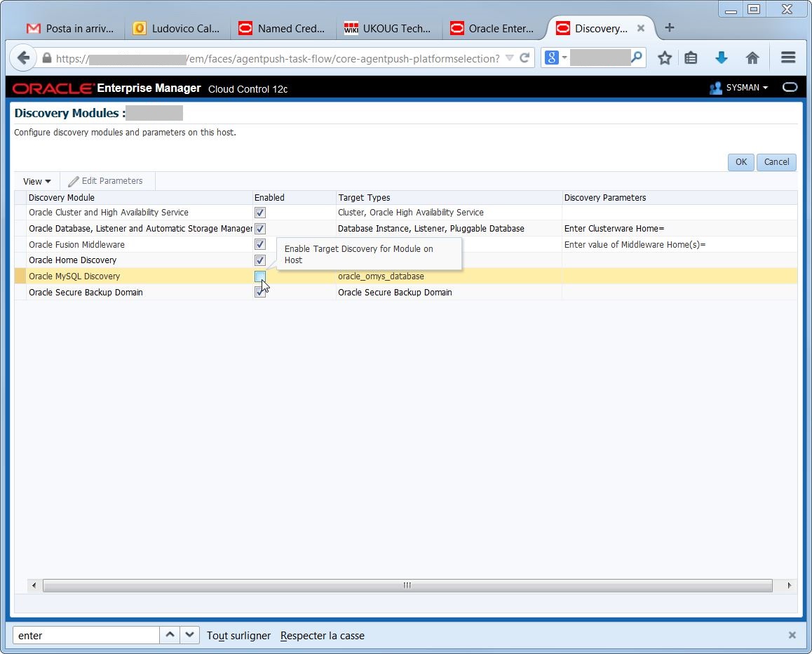Click the Oracle accessibility oval icon
Viewport: 812px width, 654px height.
(790, 87)
